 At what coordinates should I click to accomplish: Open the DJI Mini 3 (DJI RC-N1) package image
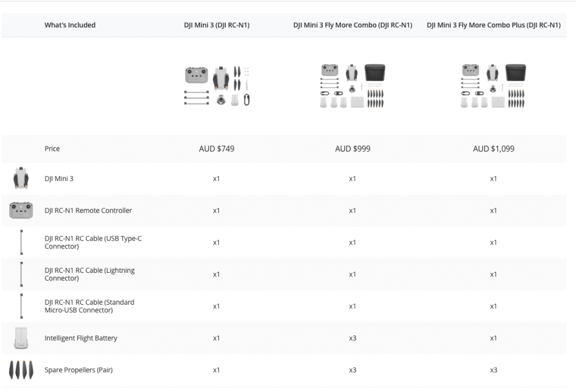216,86
